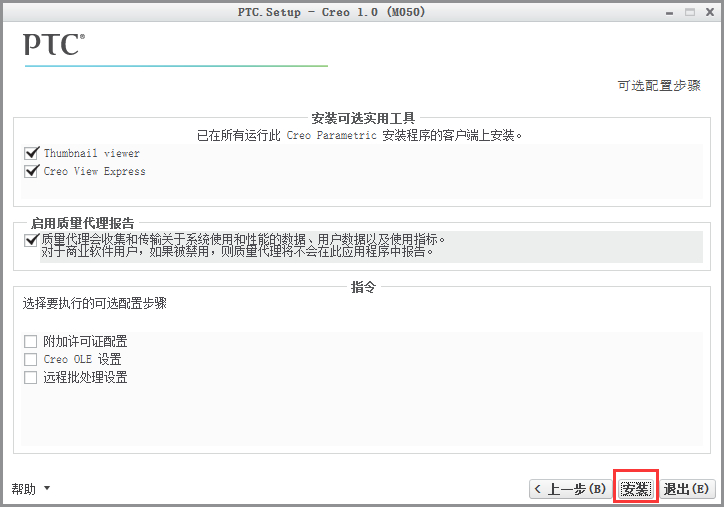Enable the 附加许可证配置 option
This screenshot has width=724, height=507.
tap(31, 342)
